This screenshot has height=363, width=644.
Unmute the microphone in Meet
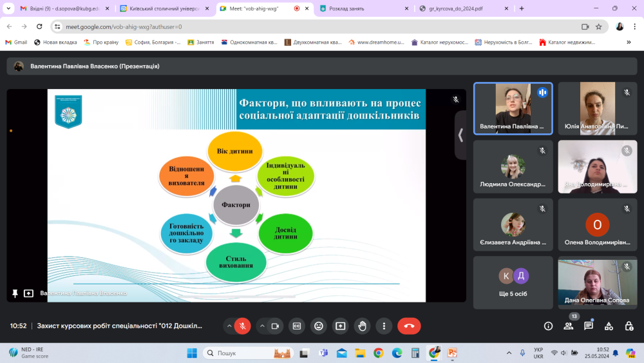tap(243, 326)
